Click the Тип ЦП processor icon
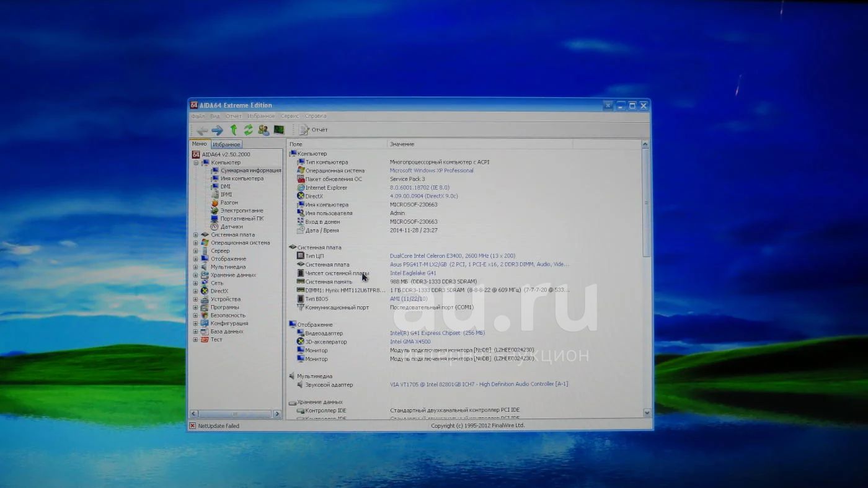868x488 pixels. pos(301,256)
